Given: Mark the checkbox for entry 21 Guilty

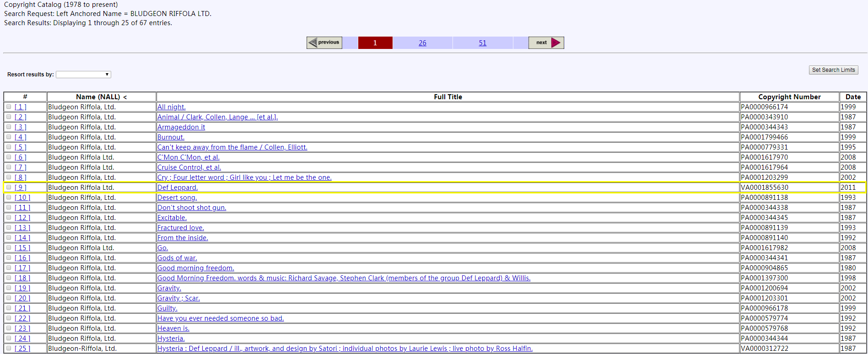Looking at the screenshot, I should click(9, 308).
